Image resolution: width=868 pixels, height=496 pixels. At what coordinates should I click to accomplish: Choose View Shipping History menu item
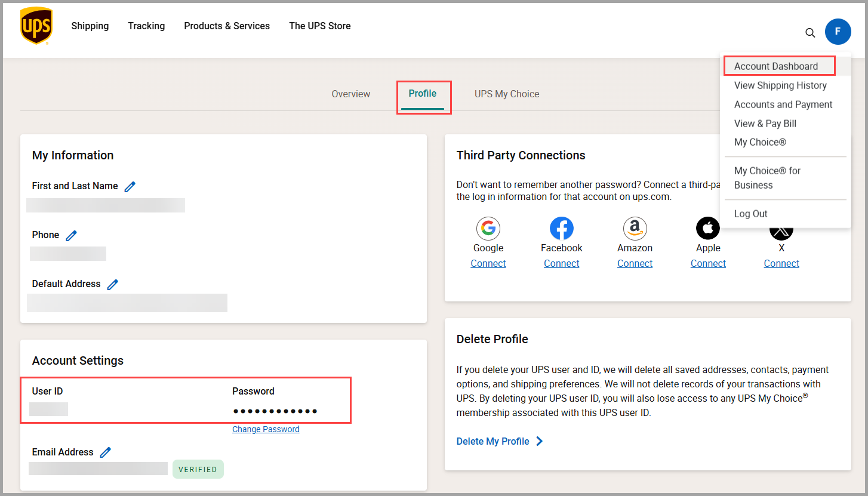tap(780, 85)
